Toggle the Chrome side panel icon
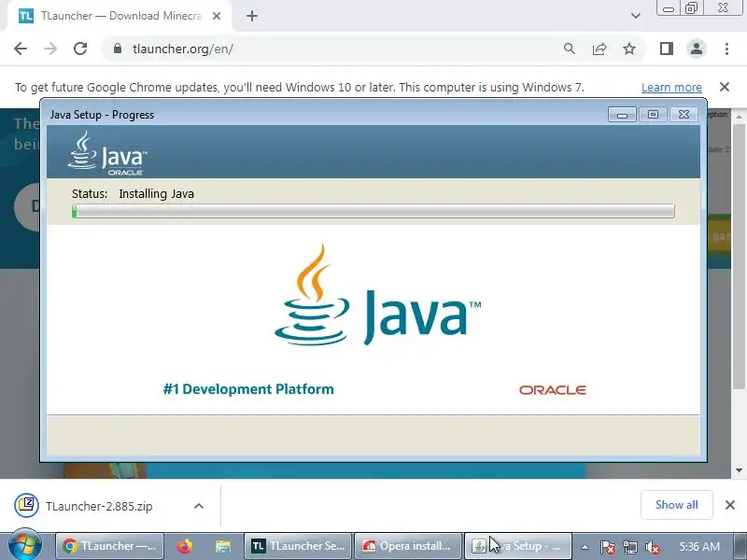This screenshot has height=560, width=747. coord(667,49)
